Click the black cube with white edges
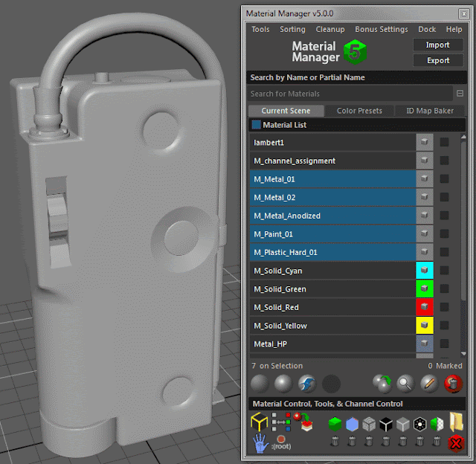476x464 pixels. (386, 424)
